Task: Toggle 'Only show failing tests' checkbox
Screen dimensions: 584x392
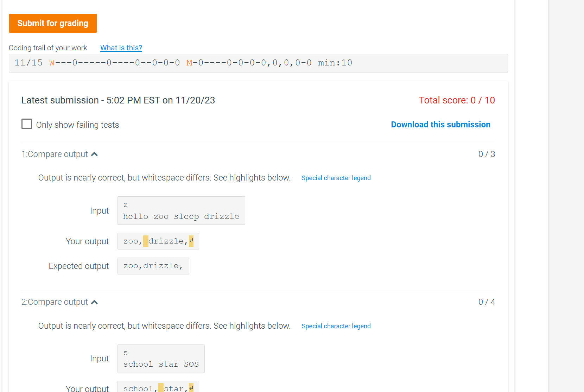Action: coord(27,124)
